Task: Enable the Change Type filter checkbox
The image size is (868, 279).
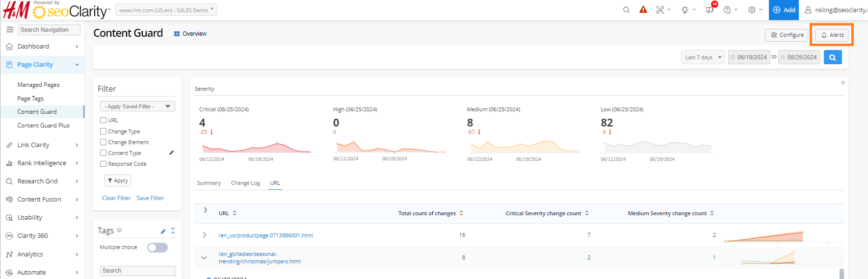Action: pos(104,131)
